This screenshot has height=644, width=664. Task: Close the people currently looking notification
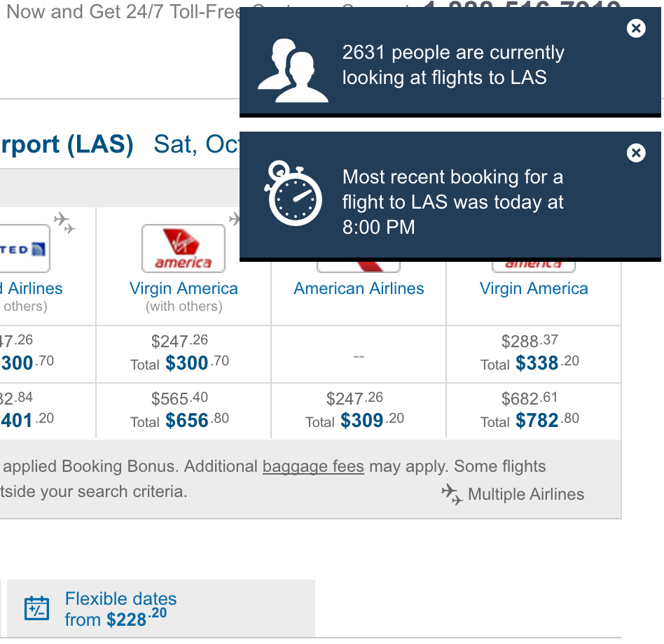[x=635, y=28]
